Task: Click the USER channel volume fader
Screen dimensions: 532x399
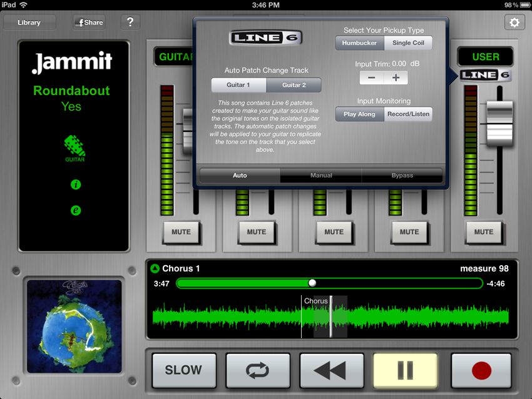Action: (x=499, y=124)
